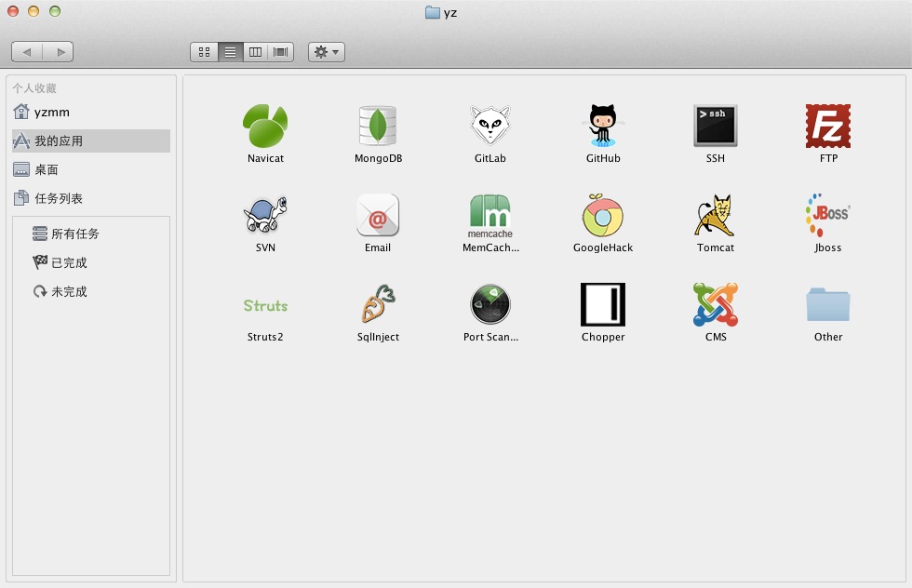
Task: Switch to list view
Action: tap(231, 52)
